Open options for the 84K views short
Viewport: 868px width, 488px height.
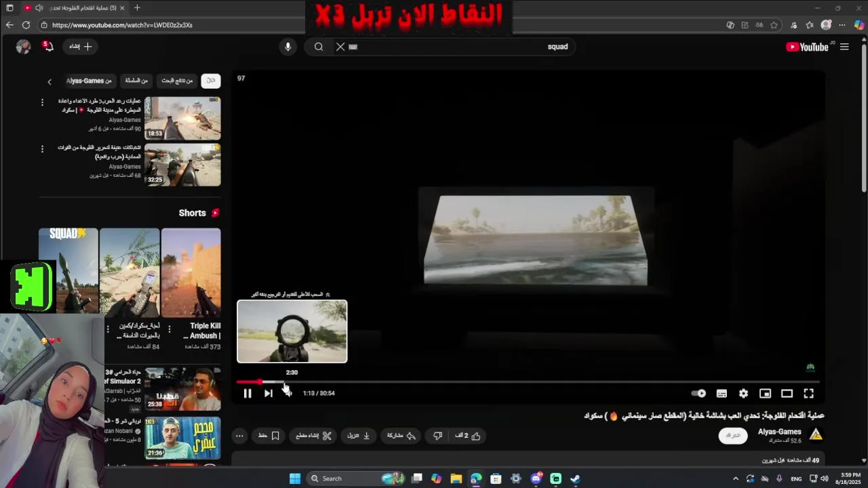(x=107, y=329)
